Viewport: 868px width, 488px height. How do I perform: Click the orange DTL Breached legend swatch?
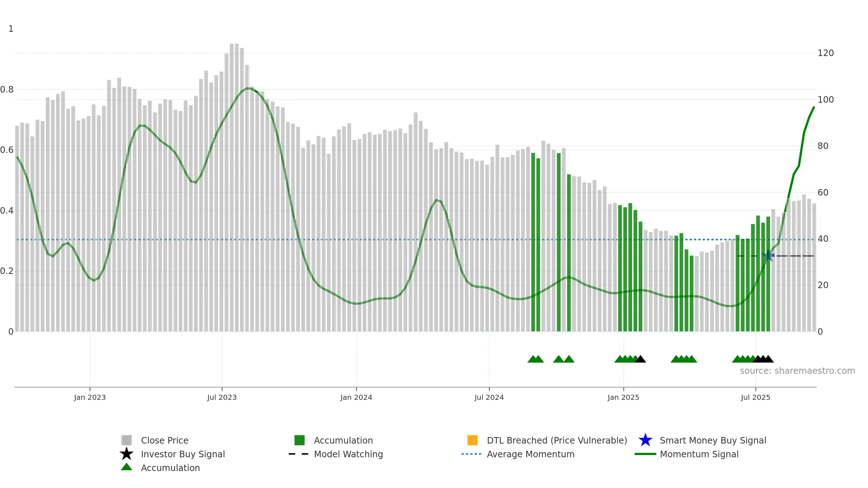pyautogui.click(x=472, y=440)
